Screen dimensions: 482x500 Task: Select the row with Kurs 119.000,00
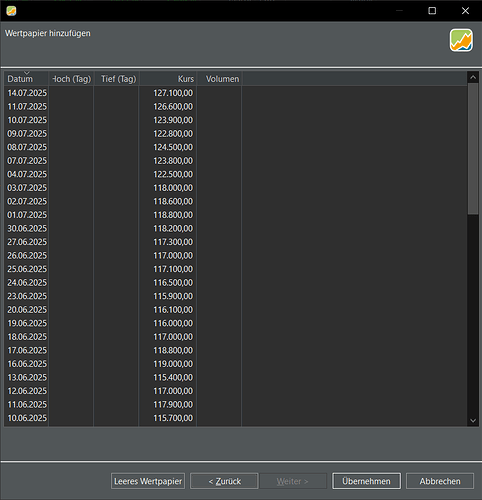pyautogui.click(x=235, y=364)
